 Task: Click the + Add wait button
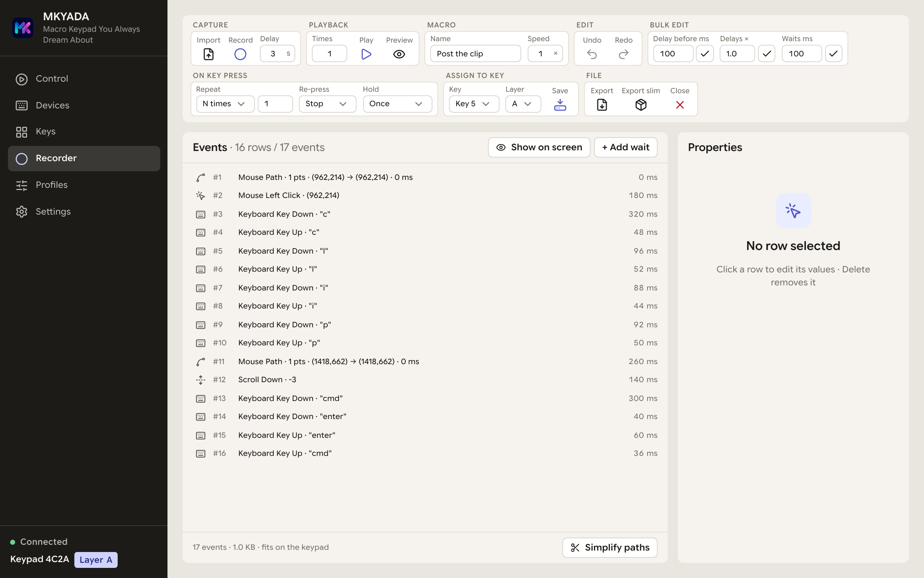[626, 147]
